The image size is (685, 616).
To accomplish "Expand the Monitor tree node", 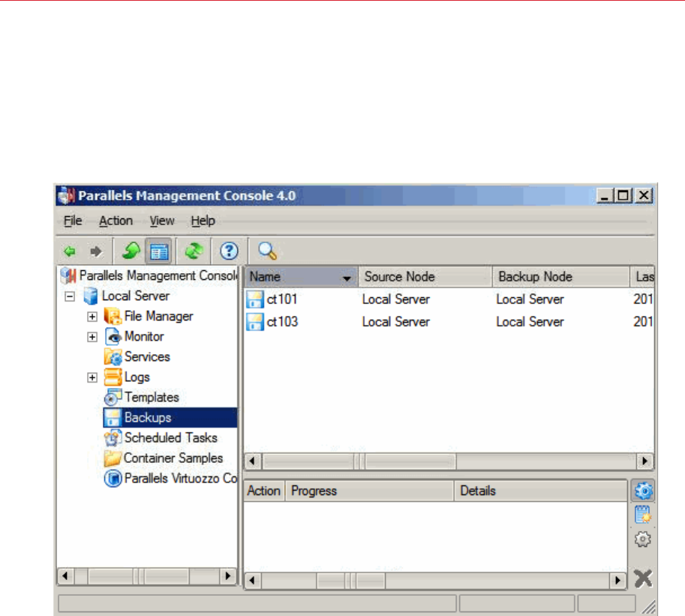I will 92,337.
